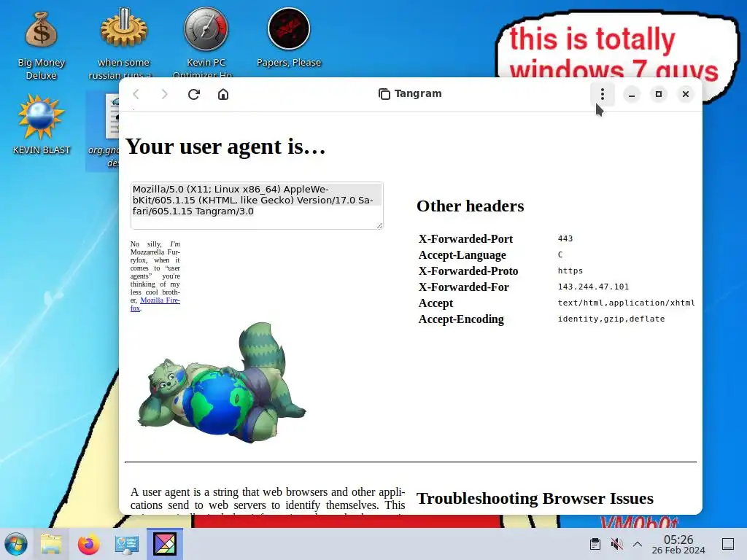Go forward in Tangram browser
This screenshot has height=560, width=747.
tap(164, 94)
